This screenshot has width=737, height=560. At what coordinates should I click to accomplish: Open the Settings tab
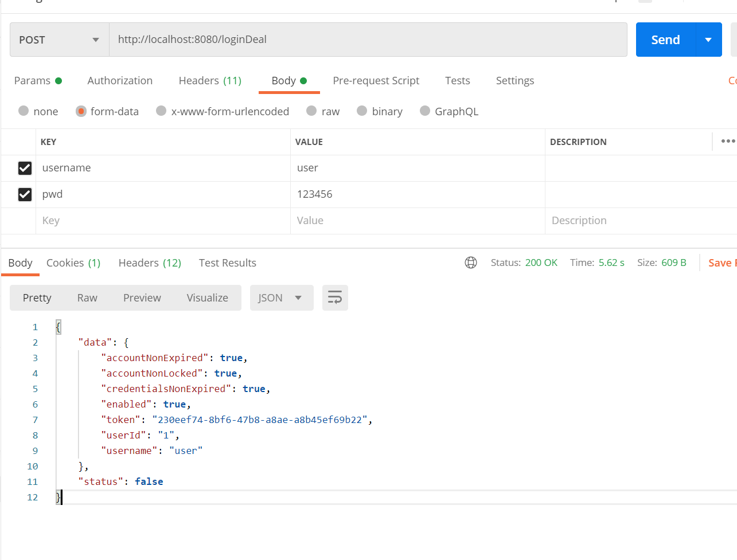click(x=515, y=81)
